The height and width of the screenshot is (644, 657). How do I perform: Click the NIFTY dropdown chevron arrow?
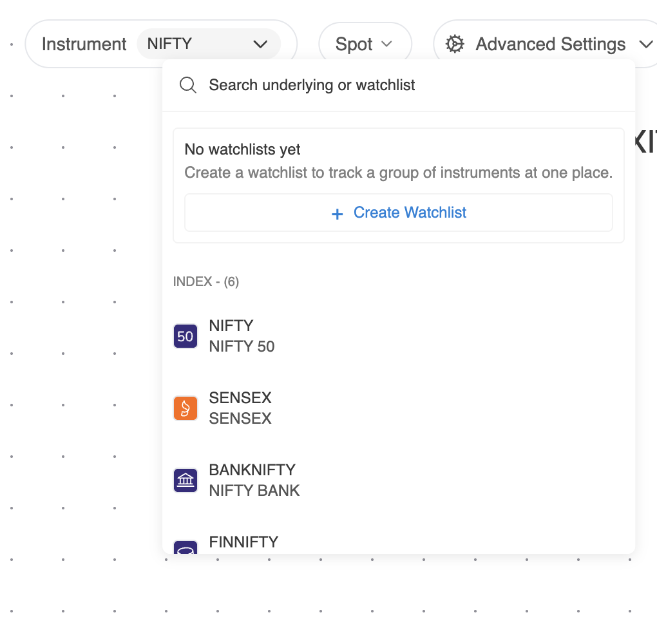260,44
